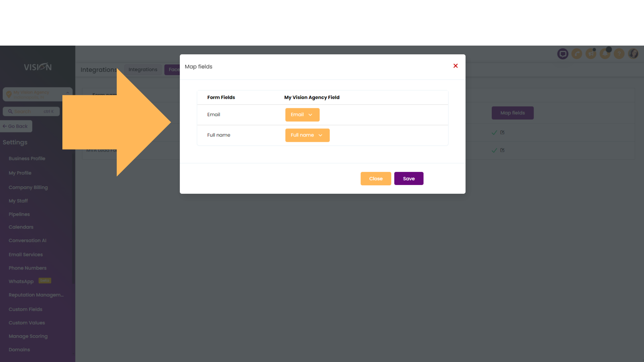Click the edit icon in the MVA Lead Form row
Viewport: 644px width, 362px height.
502,150
